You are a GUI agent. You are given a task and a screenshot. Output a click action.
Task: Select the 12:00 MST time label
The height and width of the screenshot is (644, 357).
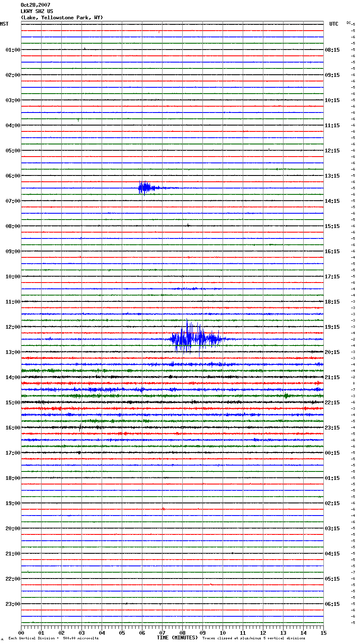(x=13, y=327)
